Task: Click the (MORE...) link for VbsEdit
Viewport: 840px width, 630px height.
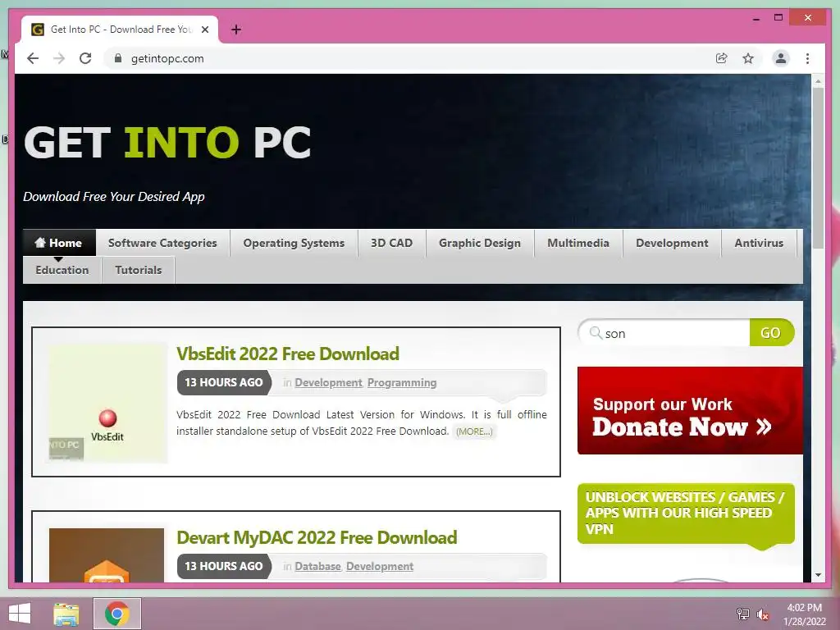Action: point(474,431)
